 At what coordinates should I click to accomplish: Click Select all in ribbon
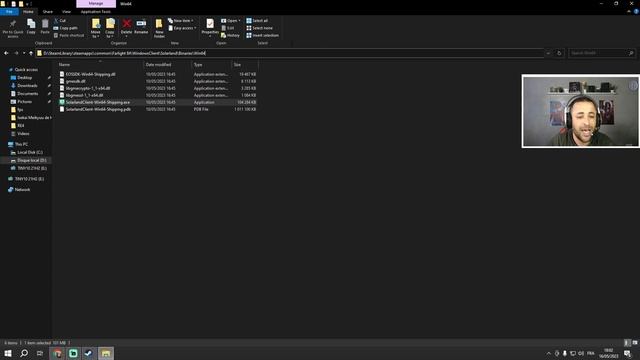coord(257,20)
